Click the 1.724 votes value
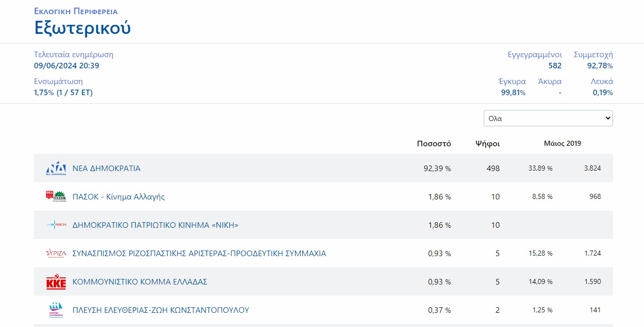The width and height of the screenshot is (644, 327). pos(592,254)
